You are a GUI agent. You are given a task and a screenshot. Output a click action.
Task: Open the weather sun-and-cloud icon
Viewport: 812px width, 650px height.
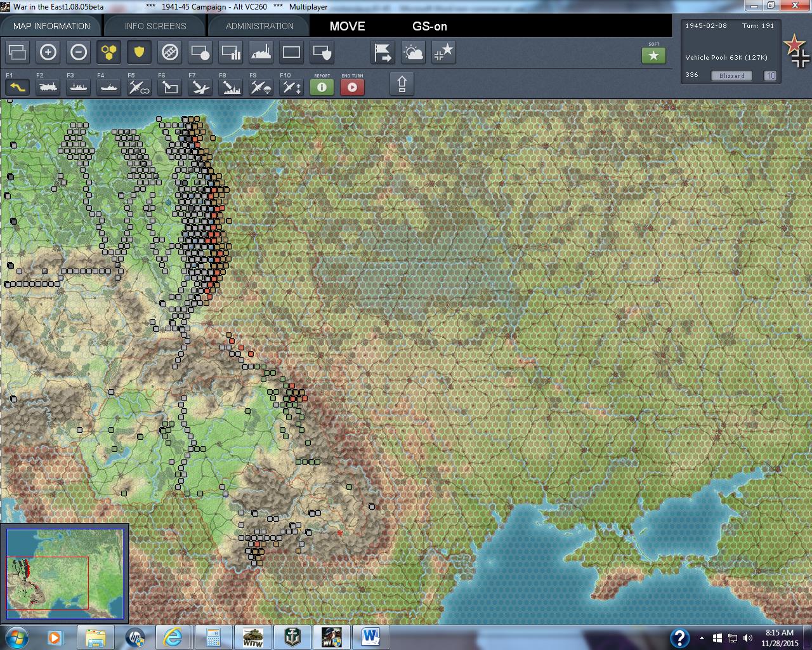click(x=414, y=52)
